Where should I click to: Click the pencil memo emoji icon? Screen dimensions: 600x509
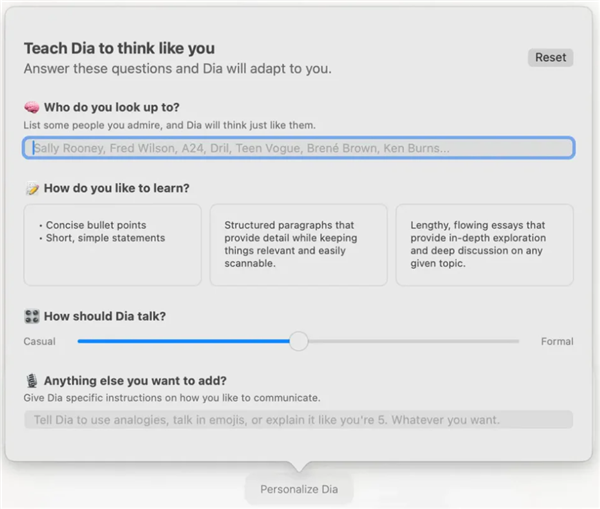tap(31, 188)
